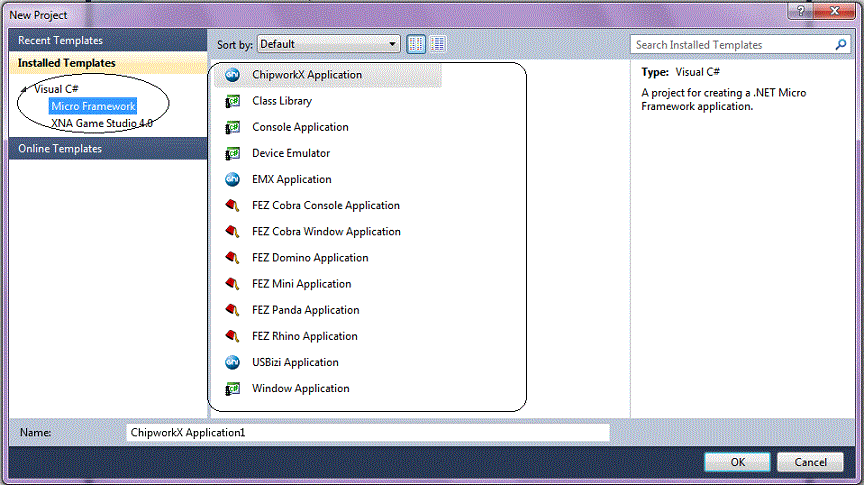
Task: Click the ChipworkX Application template icon
Action: click(233, 75)
